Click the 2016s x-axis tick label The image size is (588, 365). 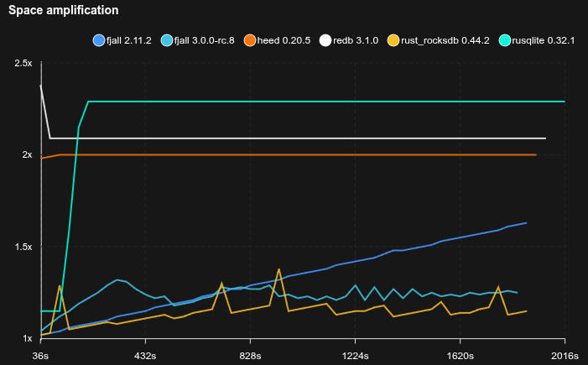point(565,354)
